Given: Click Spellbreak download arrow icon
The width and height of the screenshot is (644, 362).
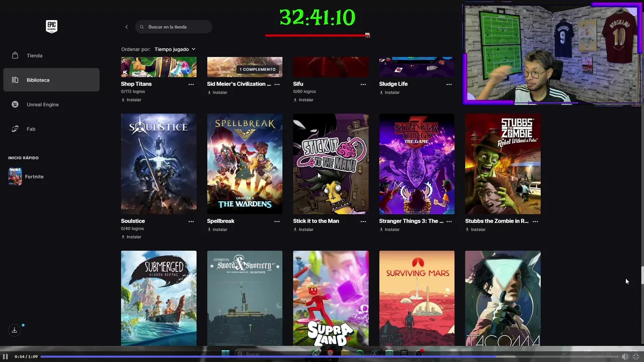Looking at the screenshot, I should (209, 230).
